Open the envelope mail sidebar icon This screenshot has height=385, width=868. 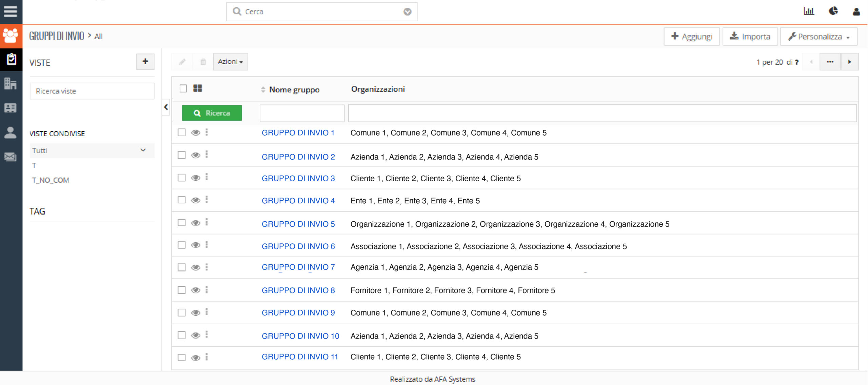pyautogui.click(x=10, y=157)
